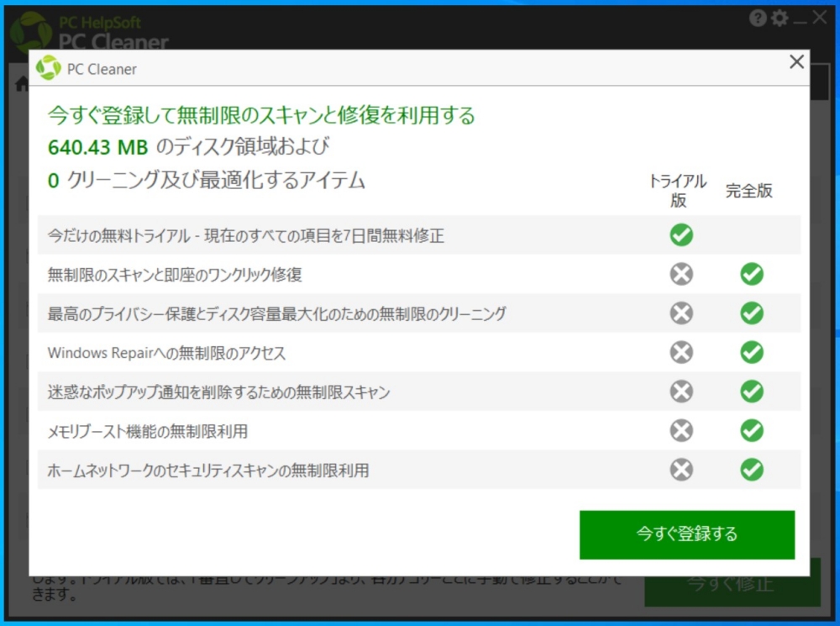Select the 完全版 column header
The height and width of the screenshot is (626, 840).
[748, 192]
